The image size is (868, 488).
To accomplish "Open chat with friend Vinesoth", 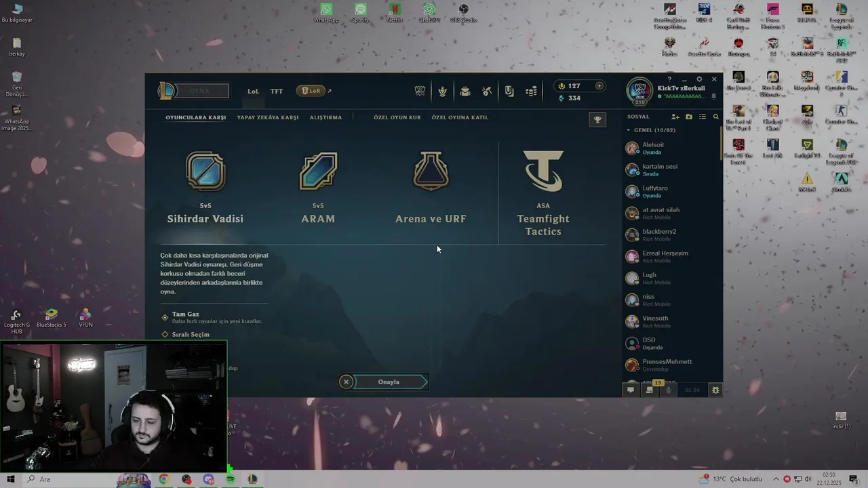I will click(x=671, y=321).
